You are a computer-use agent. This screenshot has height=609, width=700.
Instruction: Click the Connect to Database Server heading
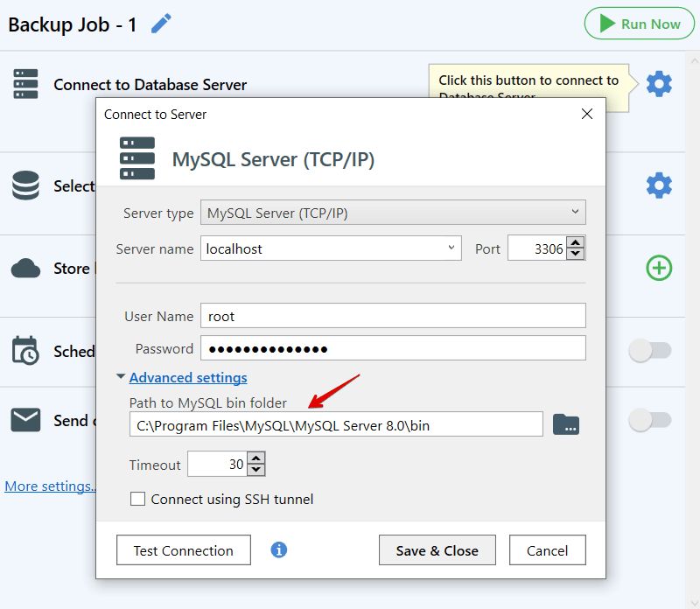click(x=150, y=84)
